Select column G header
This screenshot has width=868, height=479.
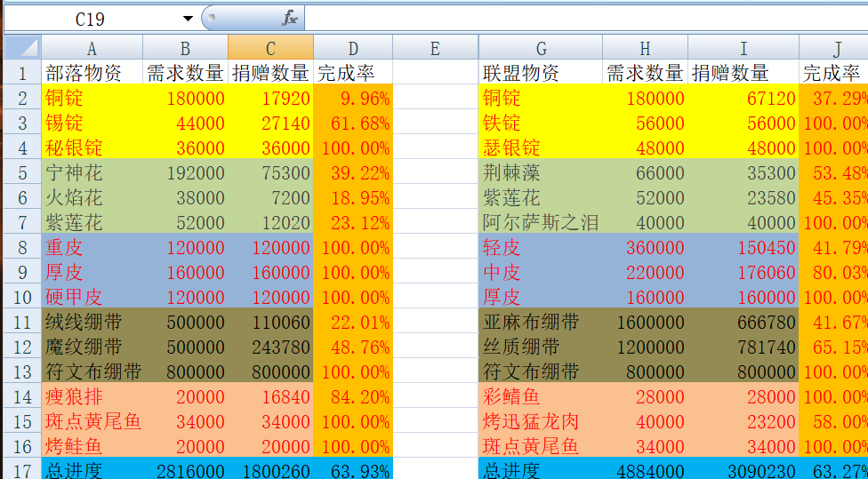540,49
